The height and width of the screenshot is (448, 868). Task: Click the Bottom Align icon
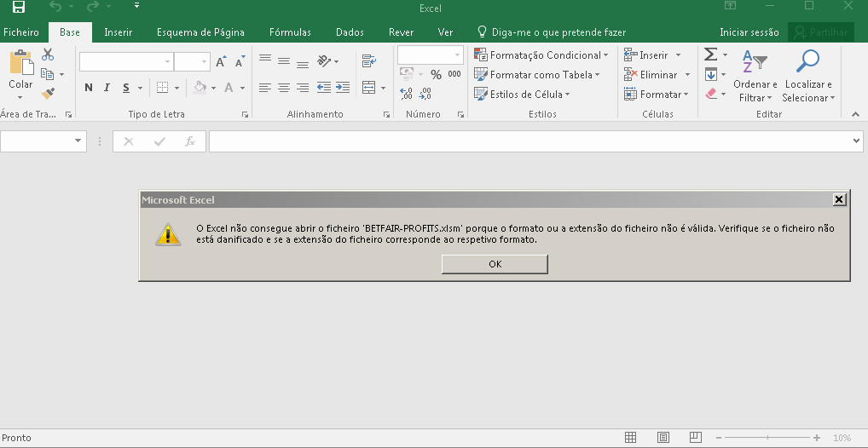coord(302,64)
